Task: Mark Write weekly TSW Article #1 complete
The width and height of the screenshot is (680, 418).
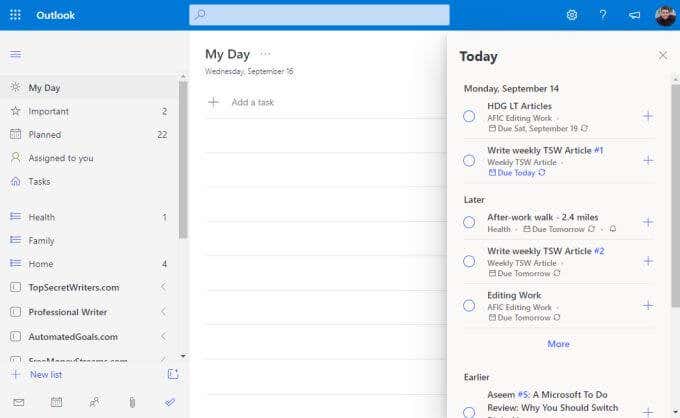Action: [x=469, y=160]
